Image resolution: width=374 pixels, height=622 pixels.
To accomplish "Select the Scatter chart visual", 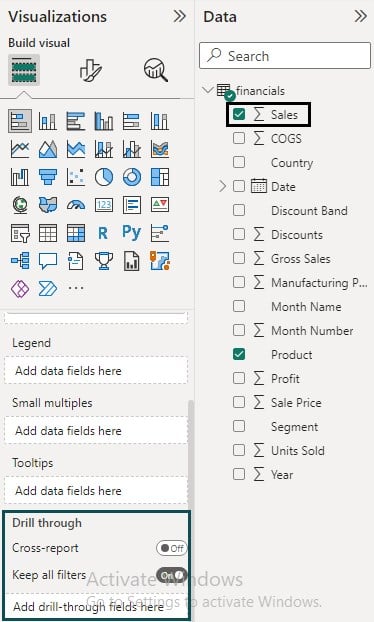I will pyautogui.click(x=76, y=177).
